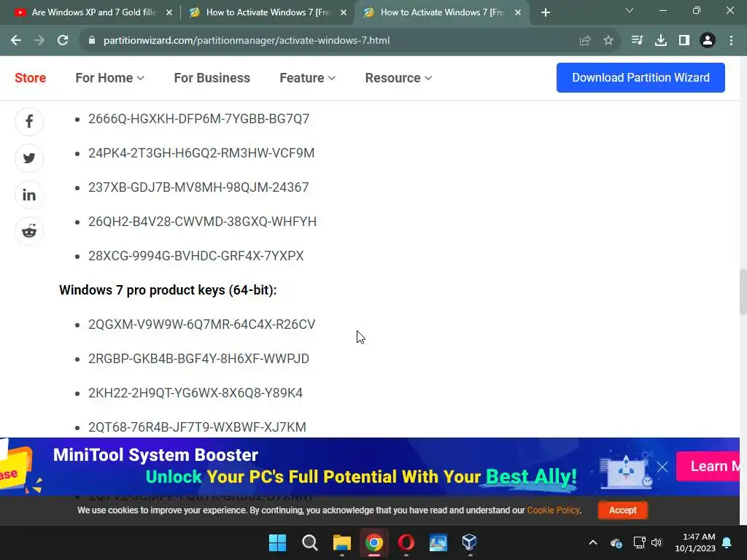
Task: Reload the current page
Action: pos(63,41)
